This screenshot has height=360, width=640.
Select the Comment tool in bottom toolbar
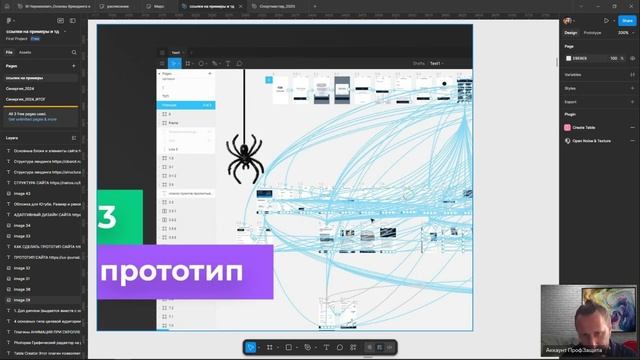[x=340, y=347]
